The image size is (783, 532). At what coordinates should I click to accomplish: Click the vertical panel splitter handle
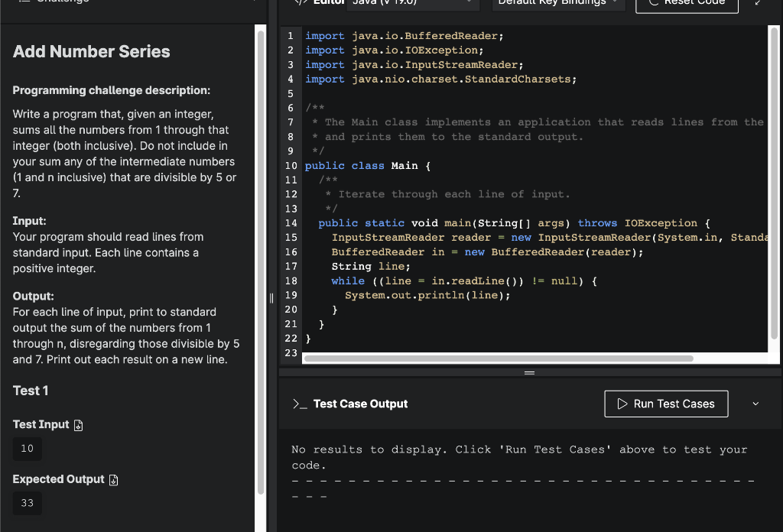271,298
